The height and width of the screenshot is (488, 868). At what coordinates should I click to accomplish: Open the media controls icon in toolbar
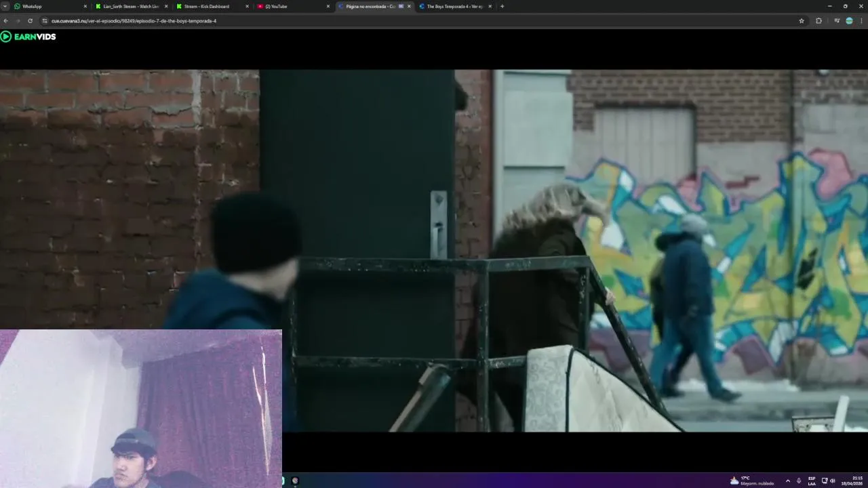click(x=837, y=21)
